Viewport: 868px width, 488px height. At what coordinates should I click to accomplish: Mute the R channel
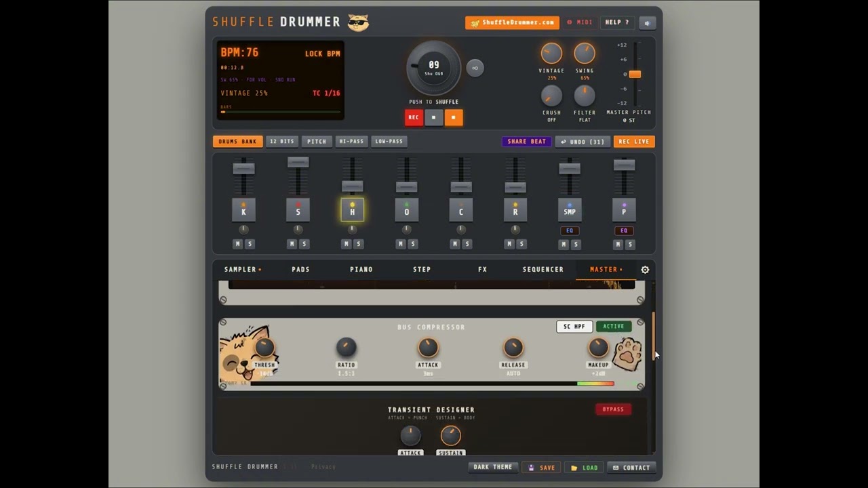509,244
